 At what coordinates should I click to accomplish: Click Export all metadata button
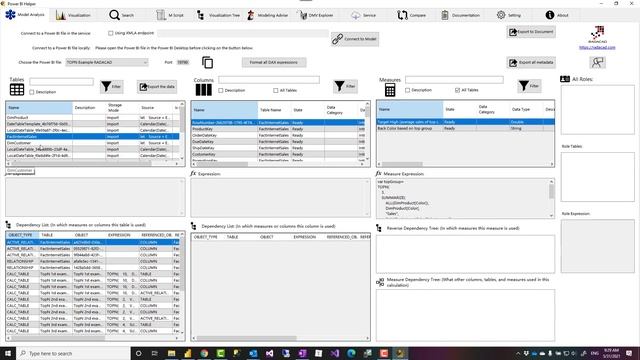(x=531, y=62)
